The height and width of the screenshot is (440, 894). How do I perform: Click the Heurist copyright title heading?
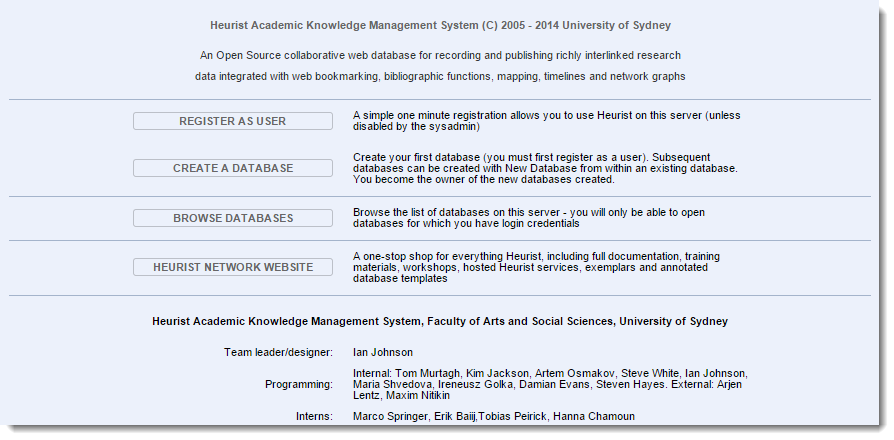click(x=440, y=26)
